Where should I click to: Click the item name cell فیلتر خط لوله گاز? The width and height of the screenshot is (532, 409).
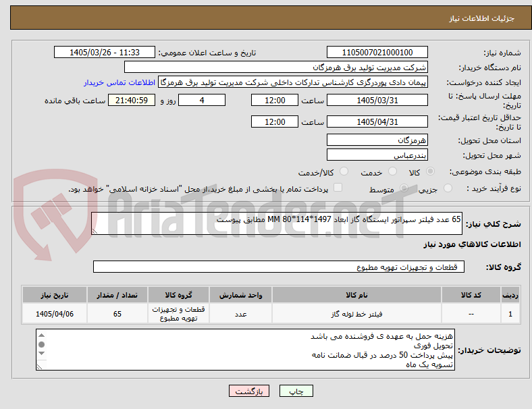356,314
